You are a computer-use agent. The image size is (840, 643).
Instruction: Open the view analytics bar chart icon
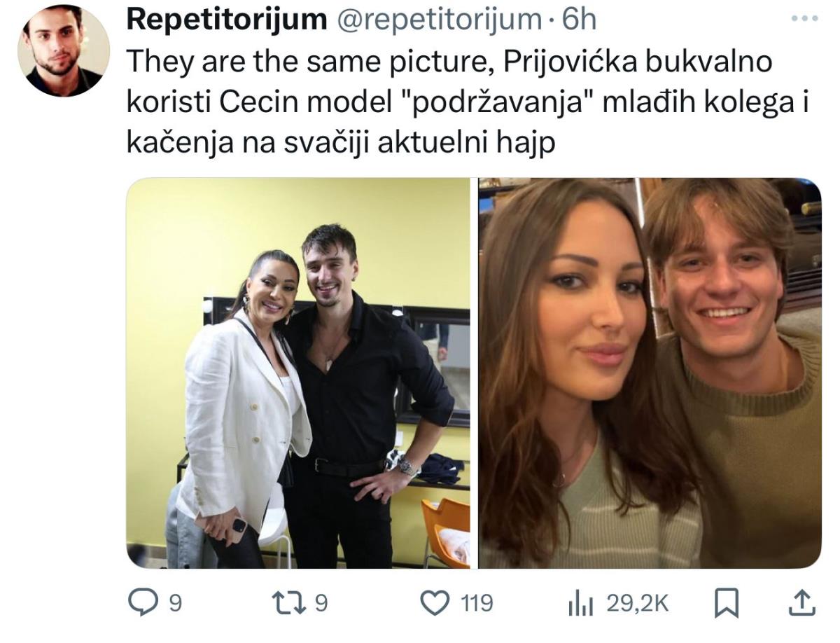pos(580,603)
